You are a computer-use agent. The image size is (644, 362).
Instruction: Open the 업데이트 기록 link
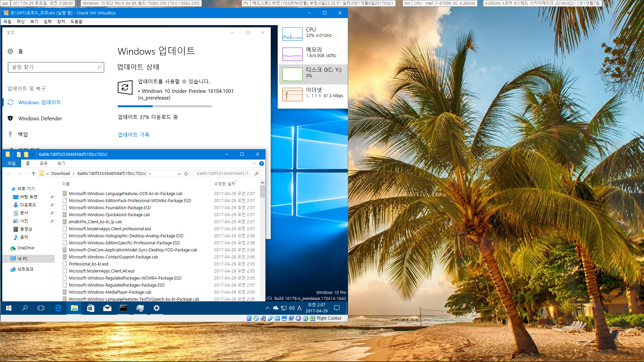(x=133, y=135)
